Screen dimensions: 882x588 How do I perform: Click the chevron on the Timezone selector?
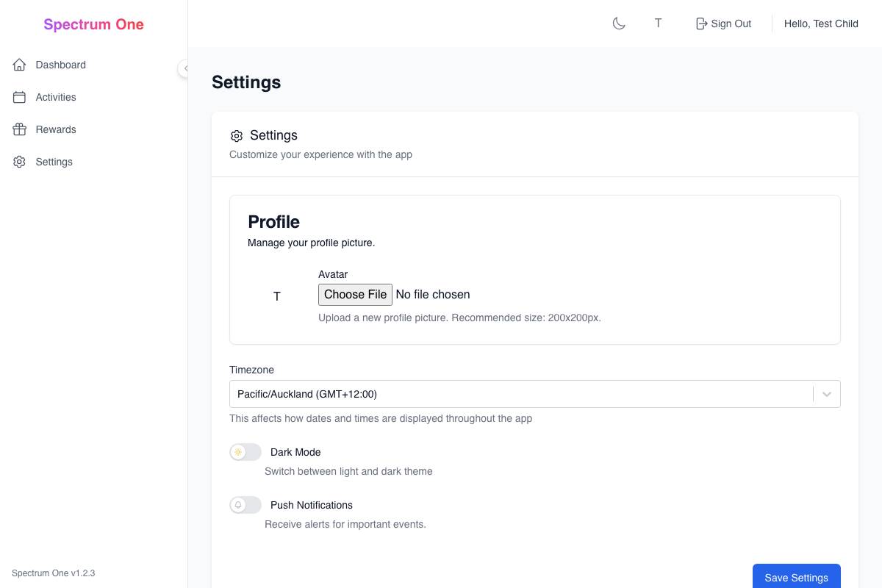coord(826,394)
